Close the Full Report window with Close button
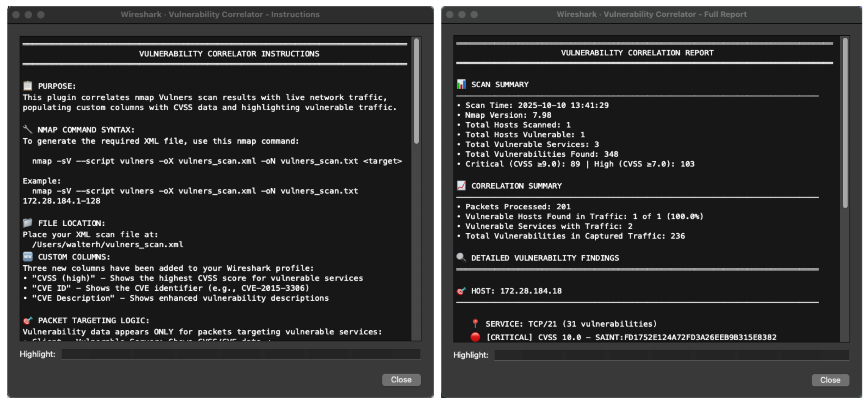Viewport: 868px width, 404px height. pyautogui.click(x=830, y=380)
